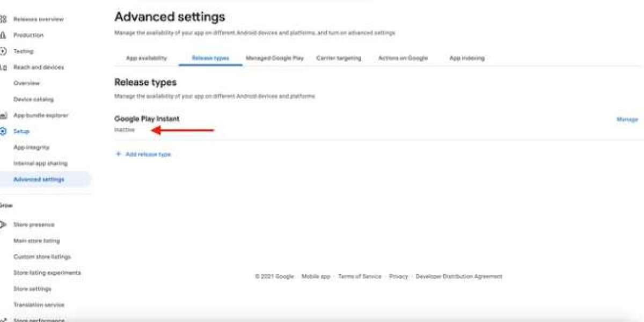Open Device catalog in the sidebar
This screenshot has height=322, width=644.
pyautogui.click(x=33, y=99)
